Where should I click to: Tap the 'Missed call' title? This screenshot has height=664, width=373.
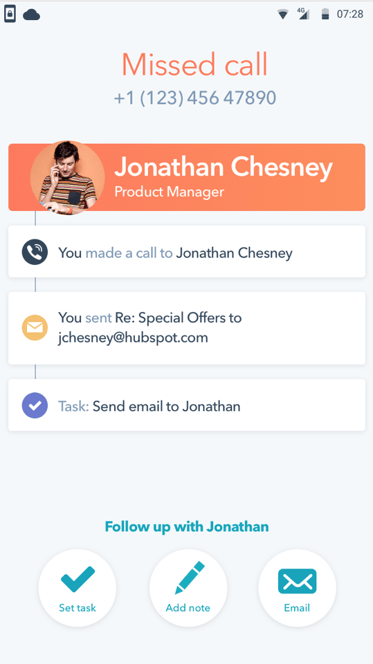tap(195, 64)
